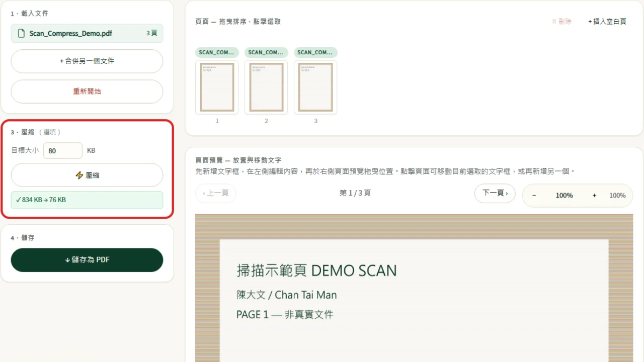Click the 頁面 — 拖曳排序 heading
The height and width of the screenshot is (362, 644).
pyautogui.click(x=238, y=22)
